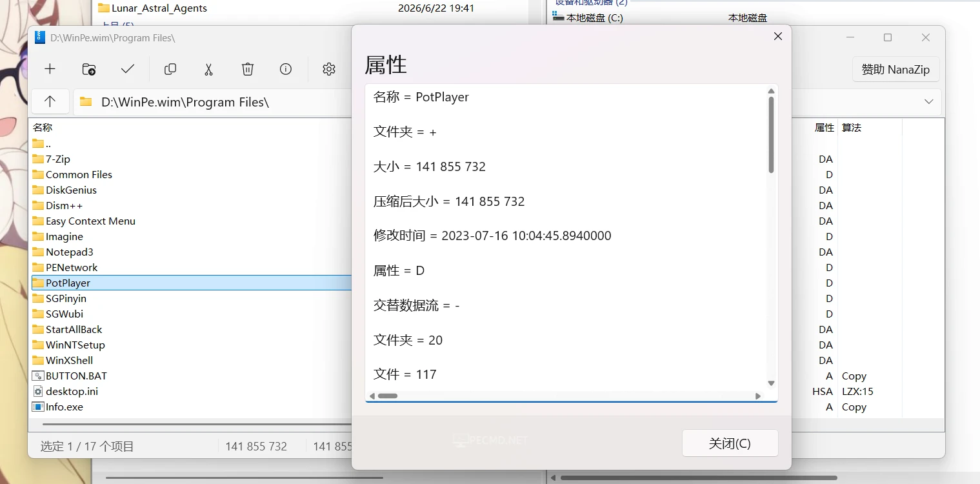Click the 算法 column header
980x484 pixels.
[x=852, y=128]
